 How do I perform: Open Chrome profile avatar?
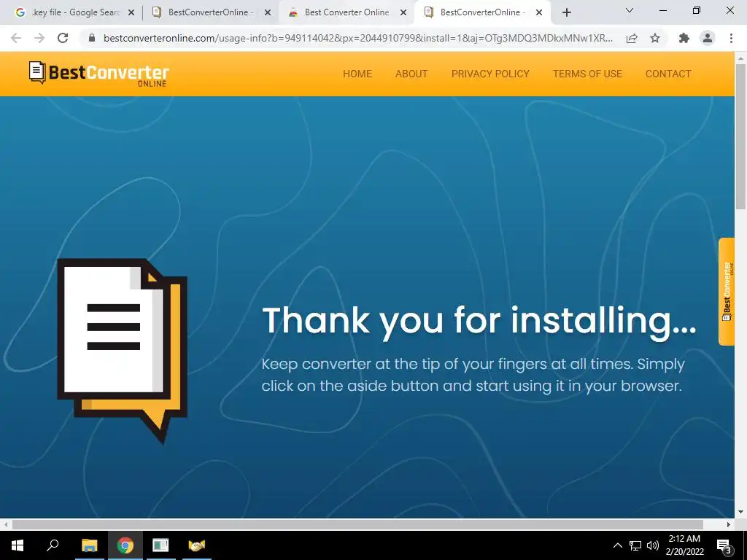pos(708,38)
